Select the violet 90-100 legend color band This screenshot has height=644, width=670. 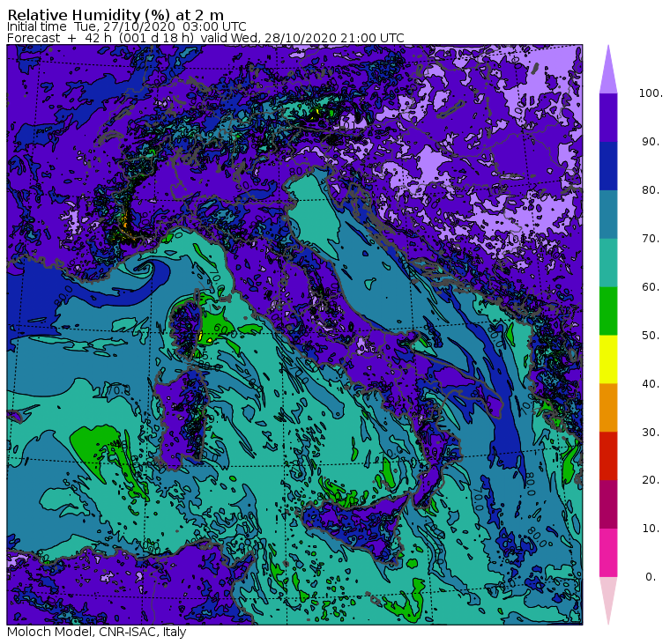608,117
